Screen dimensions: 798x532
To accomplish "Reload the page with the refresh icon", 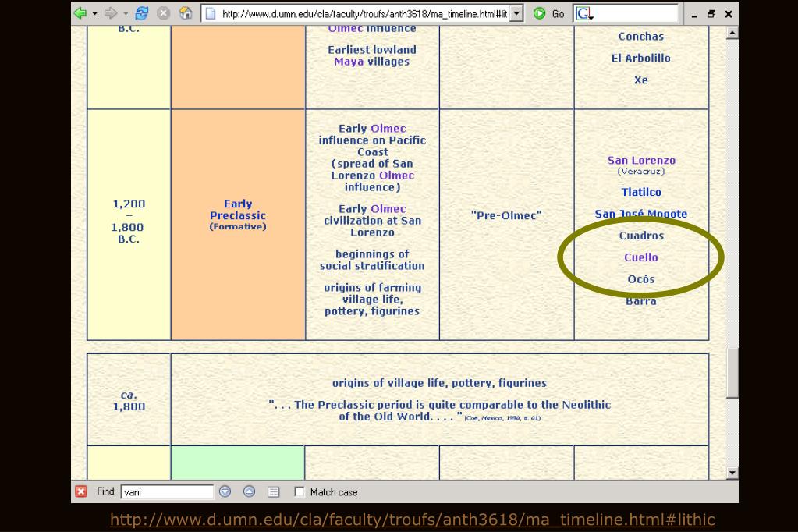I will (141, 13).
